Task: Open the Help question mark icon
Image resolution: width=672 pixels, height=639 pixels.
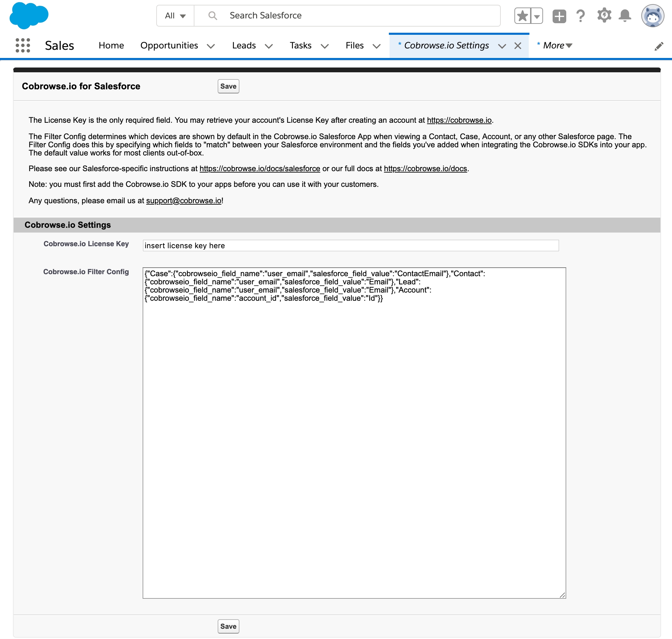Action: 581,16
